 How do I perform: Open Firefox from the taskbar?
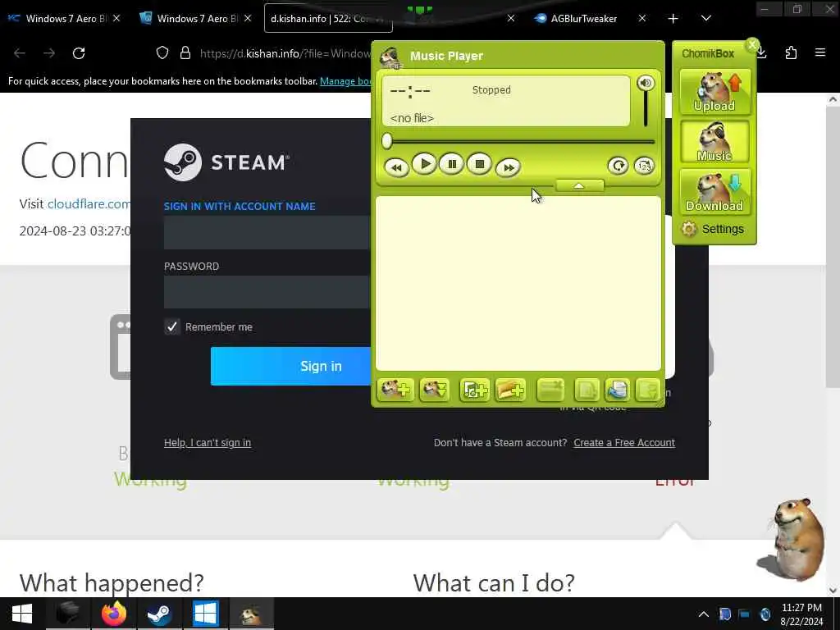(113, 614)
